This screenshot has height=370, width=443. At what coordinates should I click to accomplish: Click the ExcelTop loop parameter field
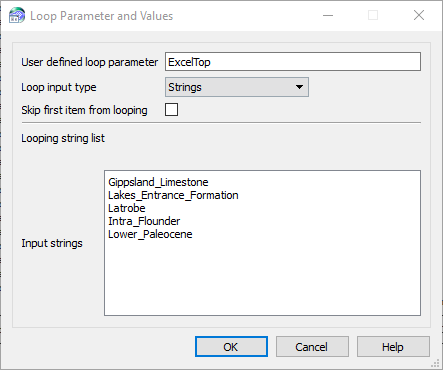coord(293,62)
